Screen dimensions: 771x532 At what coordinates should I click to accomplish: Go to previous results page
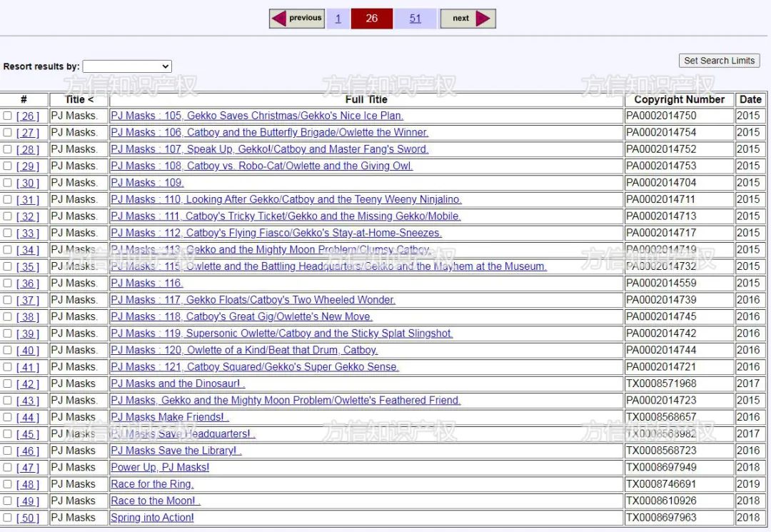click(x=297, y=19)
